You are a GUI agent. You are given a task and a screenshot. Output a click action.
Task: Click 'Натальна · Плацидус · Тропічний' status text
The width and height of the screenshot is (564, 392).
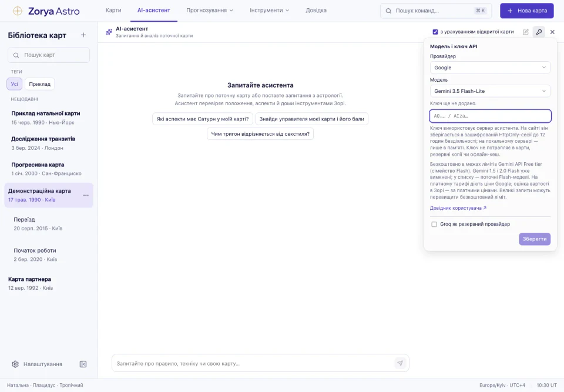pyautogui.click(x=45, y=385)
